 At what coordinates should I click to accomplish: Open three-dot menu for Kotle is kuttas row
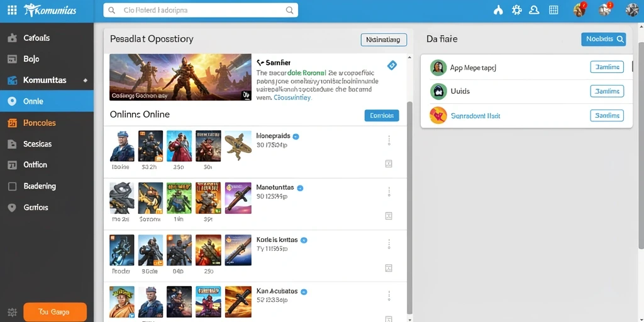click(x=389, y=244)
